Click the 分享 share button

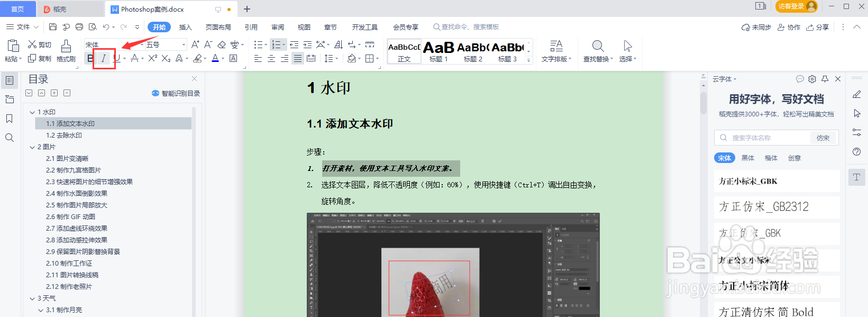[817, 27]
